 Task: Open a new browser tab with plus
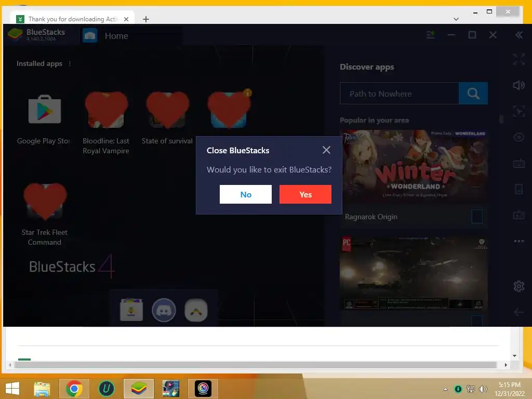pos(146,19)
